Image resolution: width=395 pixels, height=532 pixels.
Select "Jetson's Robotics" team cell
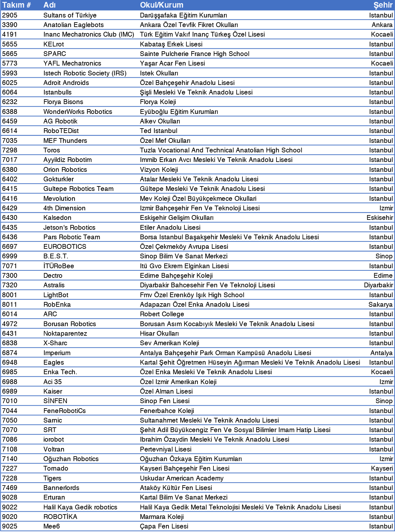click(69, 227)
